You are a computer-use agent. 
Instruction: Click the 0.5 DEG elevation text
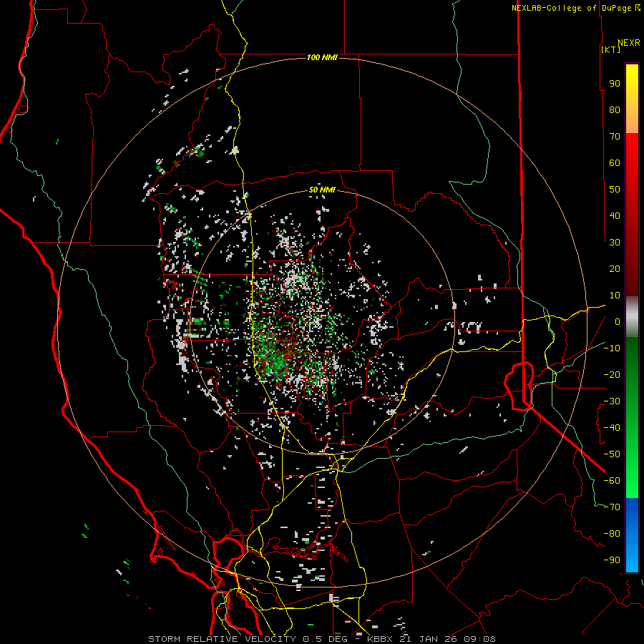(325, 639)
